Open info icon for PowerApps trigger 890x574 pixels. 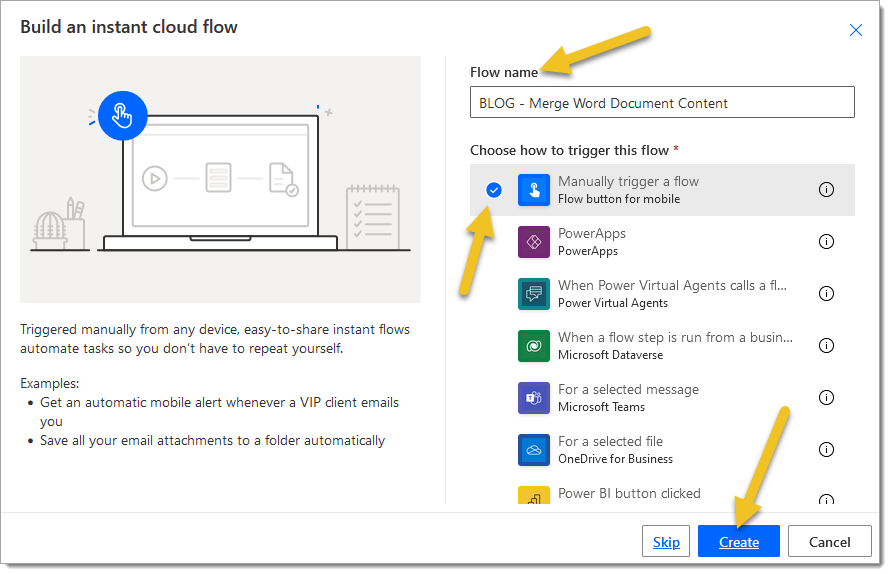pos(826,241)
